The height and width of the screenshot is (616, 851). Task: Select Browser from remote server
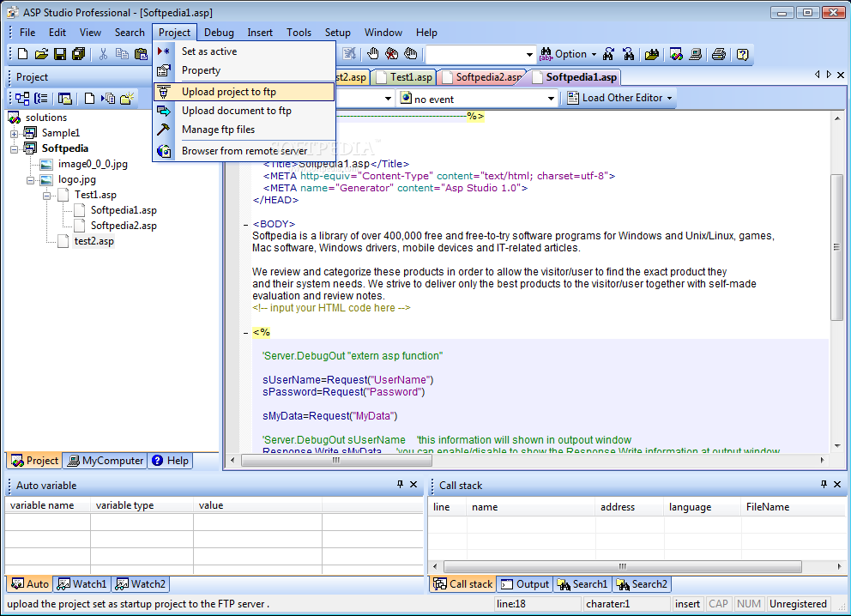[244, 151]
